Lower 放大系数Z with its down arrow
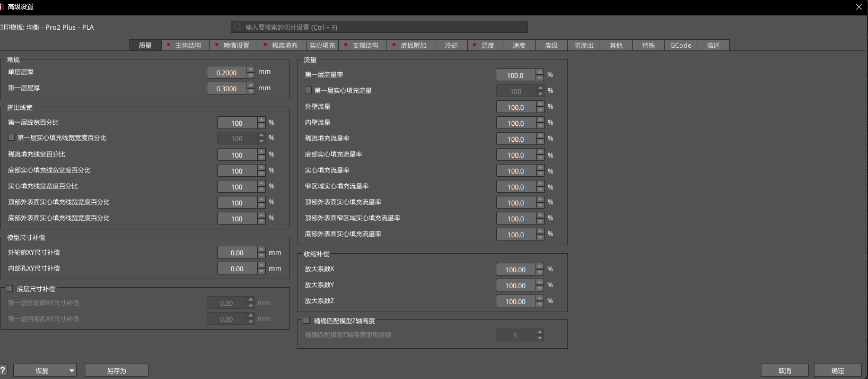 [x=540, y=305]
